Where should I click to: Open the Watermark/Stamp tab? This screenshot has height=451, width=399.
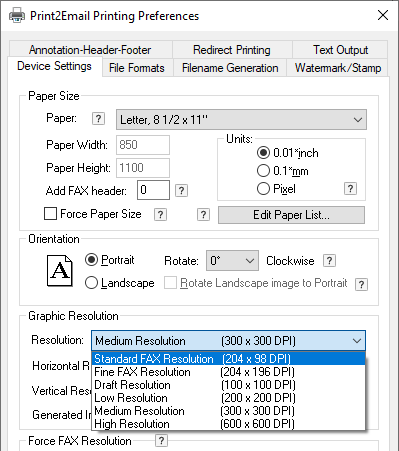point(338,68)
